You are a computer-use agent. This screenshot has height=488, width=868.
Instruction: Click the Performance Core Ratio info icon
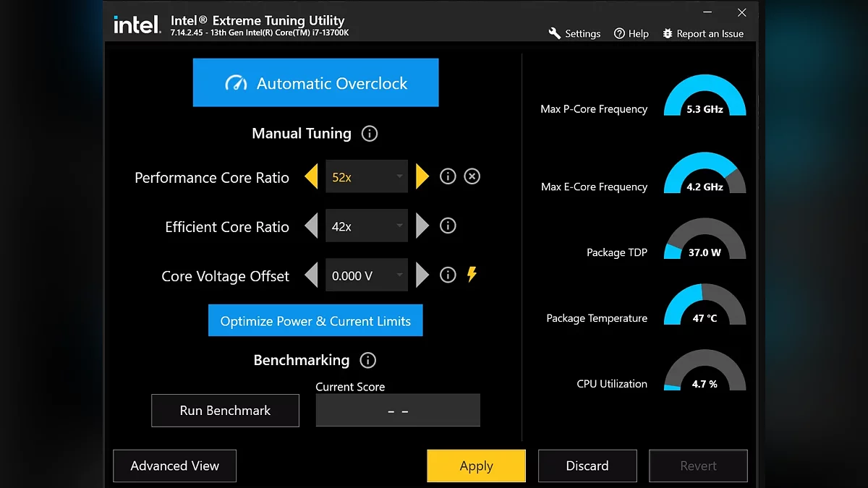(448, 176)
